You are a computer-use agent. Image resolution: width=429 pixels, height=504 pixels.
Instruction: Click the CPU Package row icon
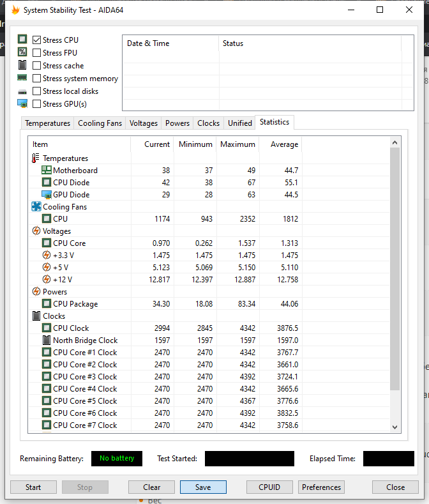47,303
